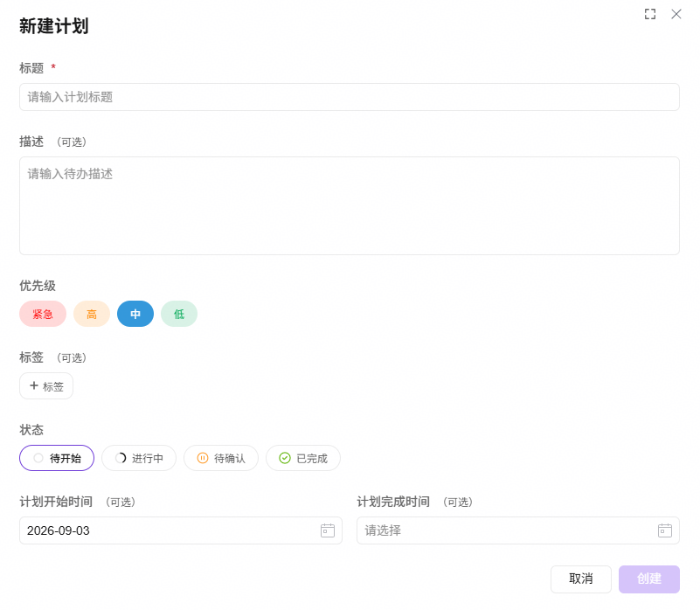Click the fullscreen expand icon
This screenshot has width=700, height=610.
tap(650, 14)
